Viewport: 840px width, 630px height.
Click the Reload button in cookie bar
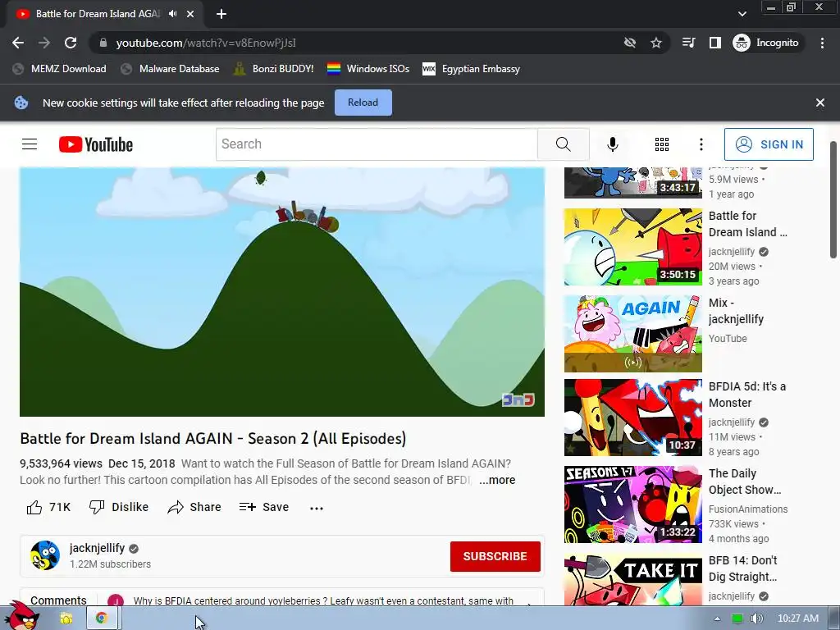coord(363,103)
